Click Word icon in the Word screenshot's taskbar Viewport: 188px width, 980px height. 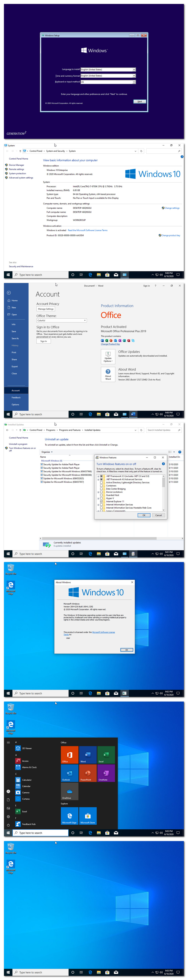click(x=133, y=414)
